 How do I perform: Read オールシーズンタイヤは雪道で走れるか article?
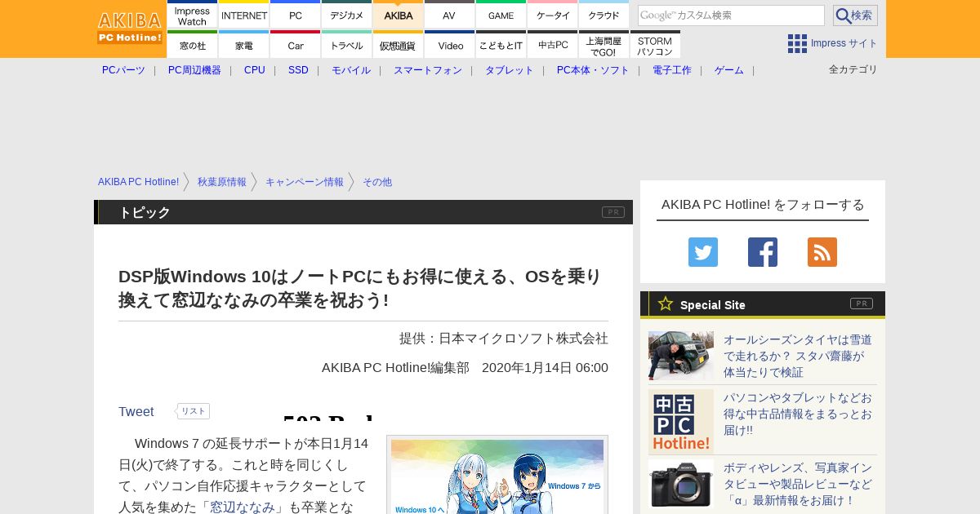[x=798, y=356]
